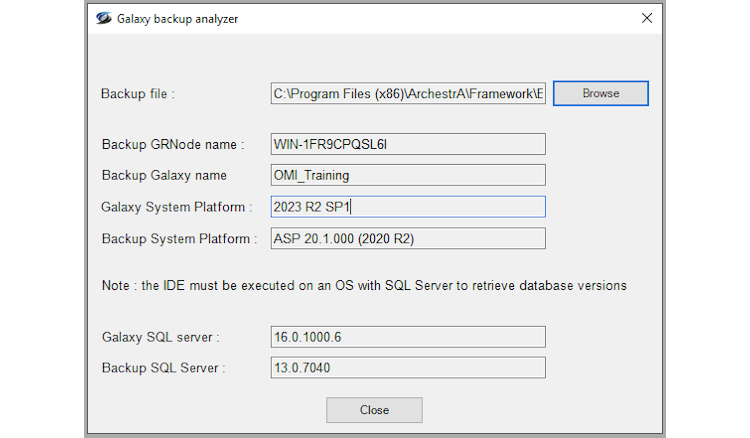Click the Galaxy System Platform input box
The height and width of the screenshot is (438, 750).
click(x=408, y=207)
